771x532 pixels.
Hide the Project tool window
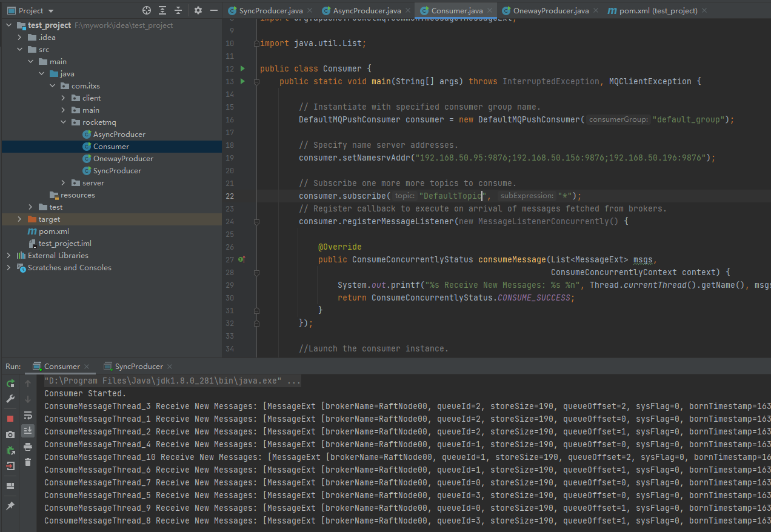pos(214,10)
